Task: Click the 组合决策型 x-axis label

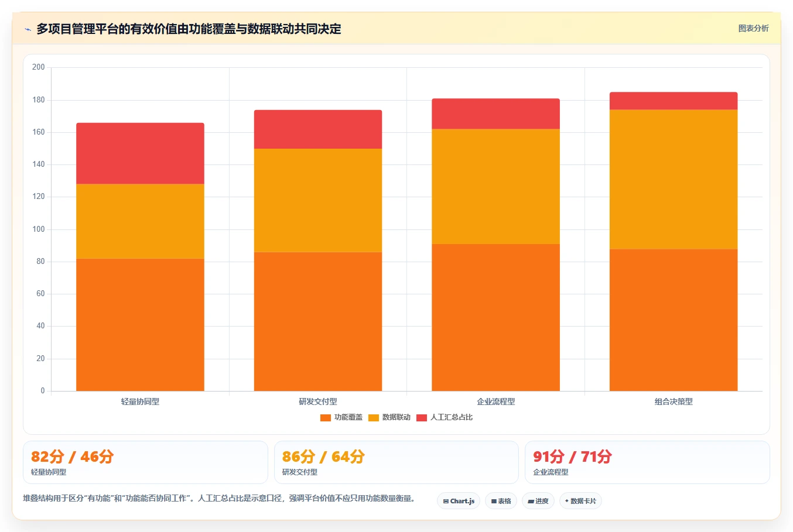Action: tap(674, 401)
